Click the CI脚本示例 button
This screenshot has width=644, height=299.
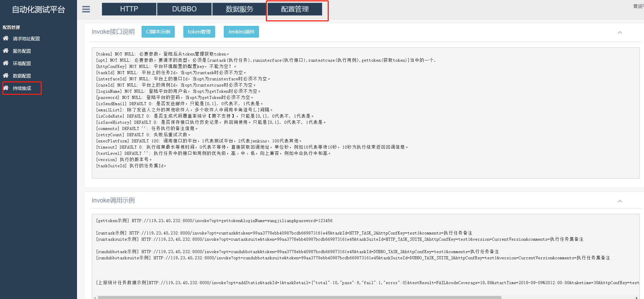click(158, 32)
